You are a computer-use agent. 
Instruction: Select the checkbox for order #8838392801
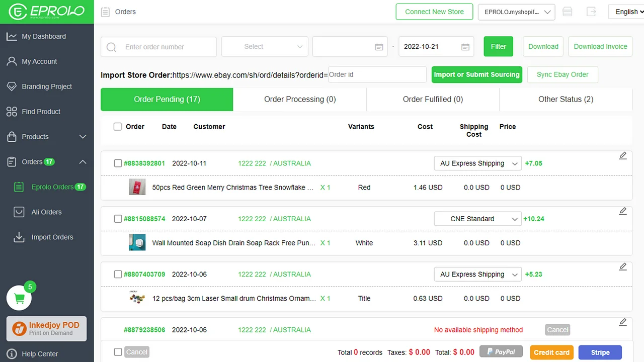coord(118,163)
